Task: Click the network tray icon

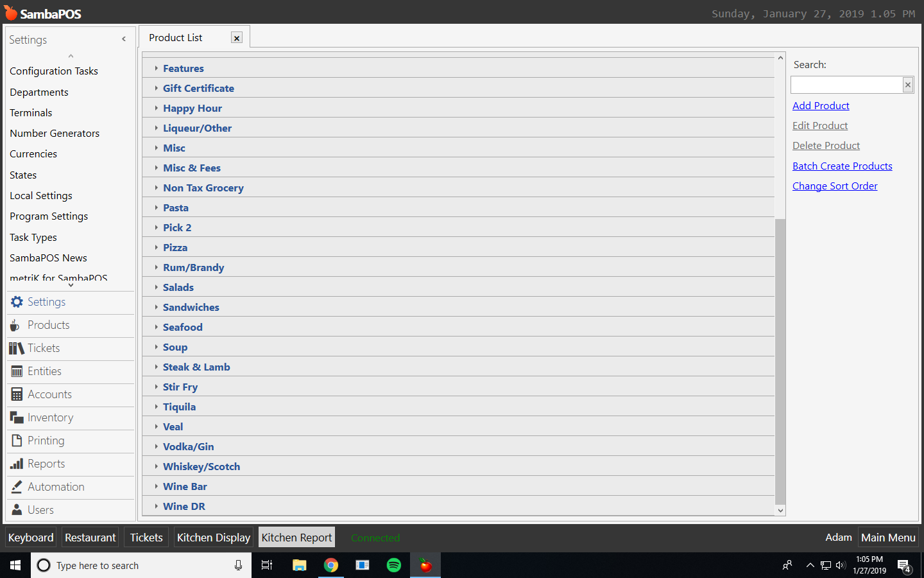Action: [x=826, y=565]
